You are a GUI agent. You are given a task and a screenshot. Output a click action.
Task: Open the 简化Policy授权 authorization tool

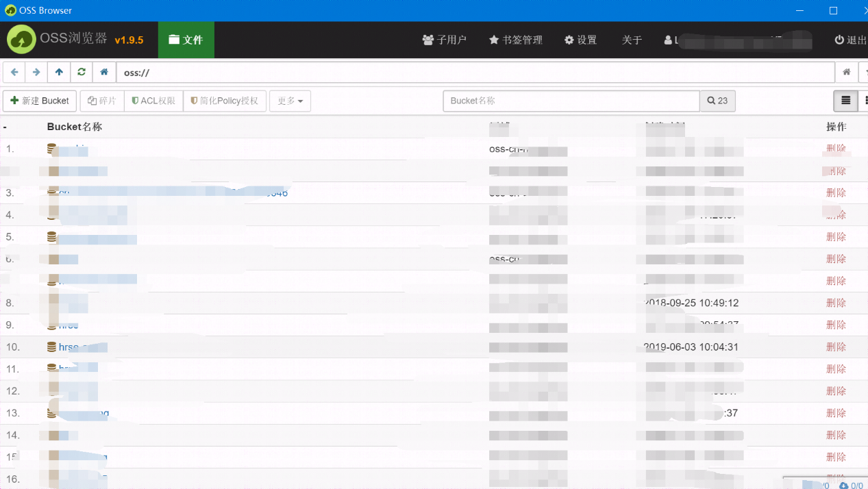[x=225, y=101]
